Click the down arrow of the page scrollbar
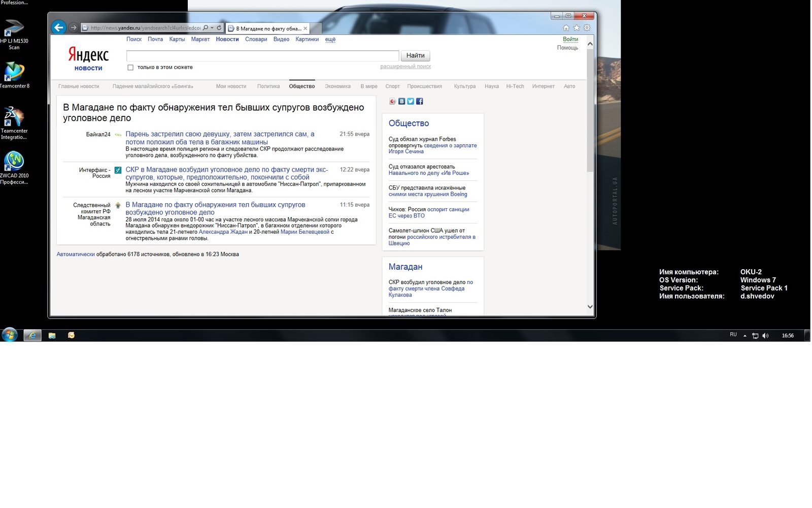This screenshot has width=812, height=508. (x=590, y=306)
